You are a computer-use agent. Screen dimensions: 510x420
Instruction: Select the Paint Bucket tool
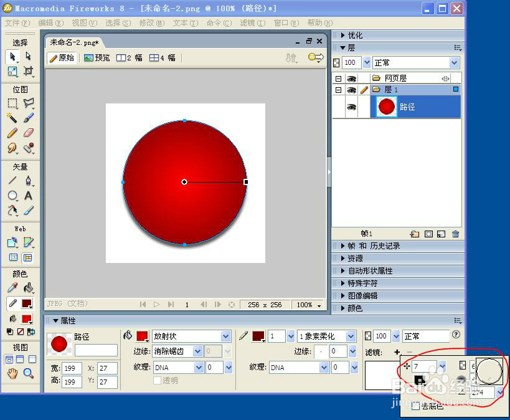[28, 287]
